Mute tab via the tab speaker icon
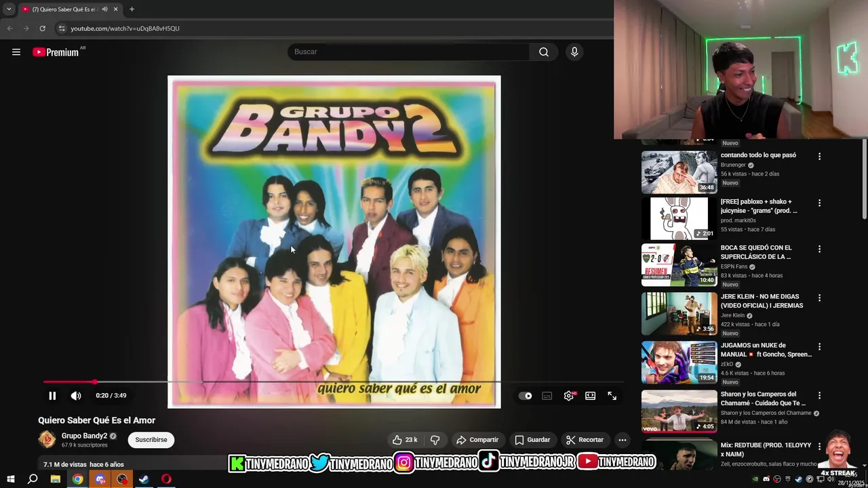868x488 pixels. tap(104, 9)
